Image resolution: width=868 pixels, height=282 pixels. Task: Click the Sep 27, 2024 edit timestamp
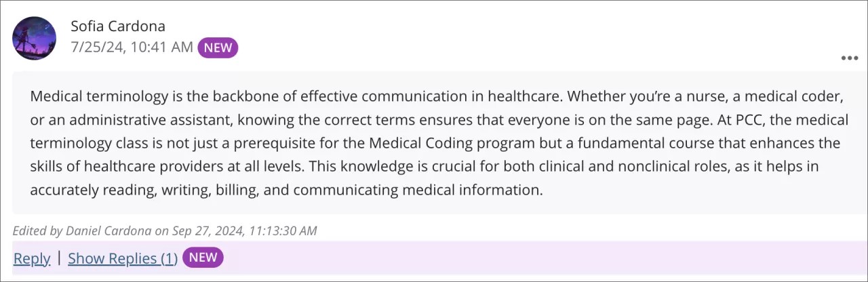pyautogui.click(x=244, y=230)
